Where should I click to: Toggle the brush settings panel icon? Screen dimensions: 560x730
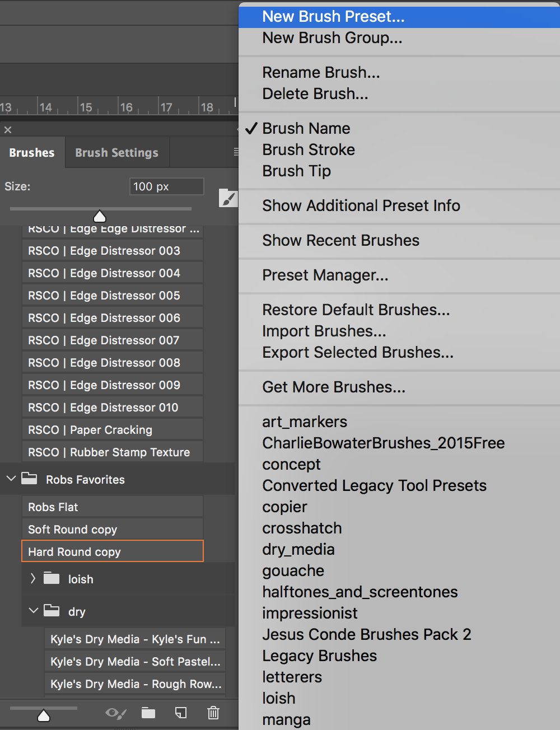(228, 198)
